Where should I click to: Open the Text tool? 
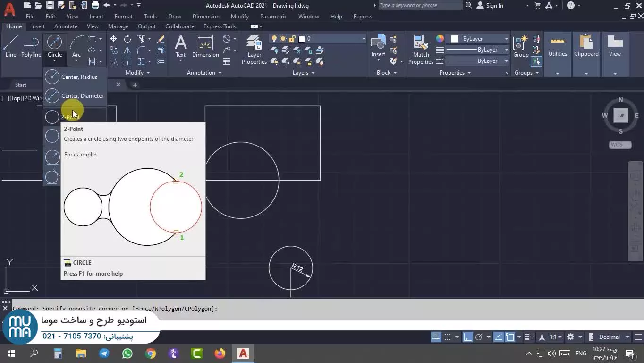[180, 46]
